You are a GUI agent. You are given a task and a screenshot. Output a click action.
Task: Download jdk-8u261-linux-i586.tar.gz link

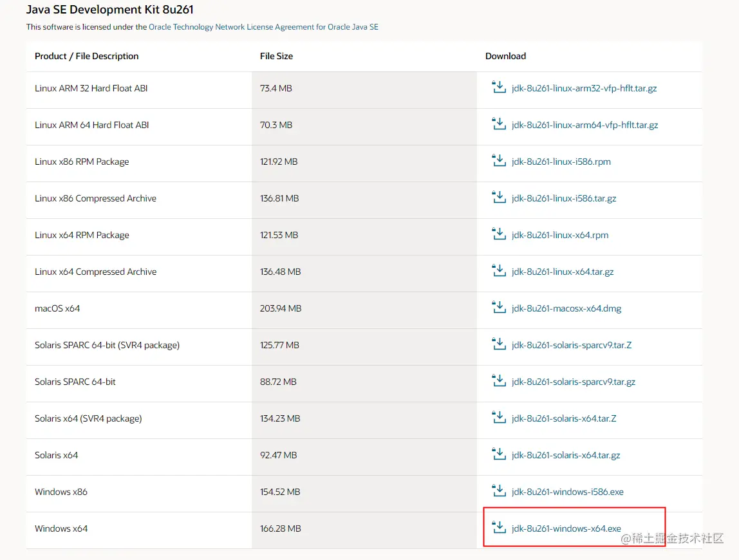pyautogui.click(x=564, y=198)
